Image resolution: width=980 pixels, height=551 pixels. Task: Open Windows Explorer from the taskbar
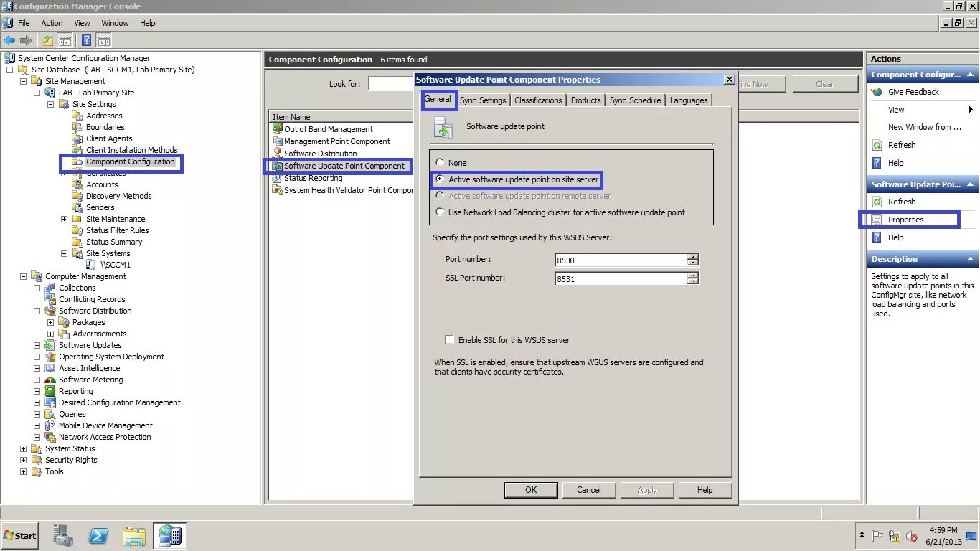(134, 535)
